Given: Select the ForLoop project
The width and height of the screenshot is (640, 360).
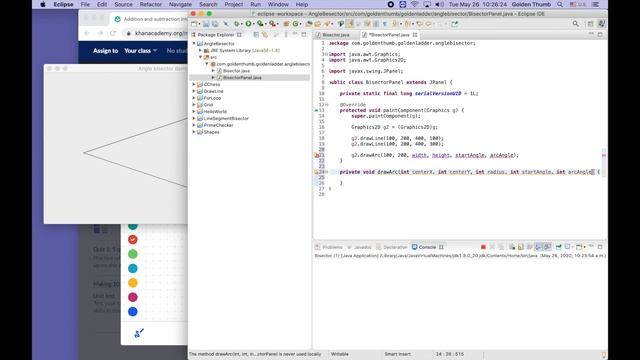Looking at the screenshot, I should (212, 98).
